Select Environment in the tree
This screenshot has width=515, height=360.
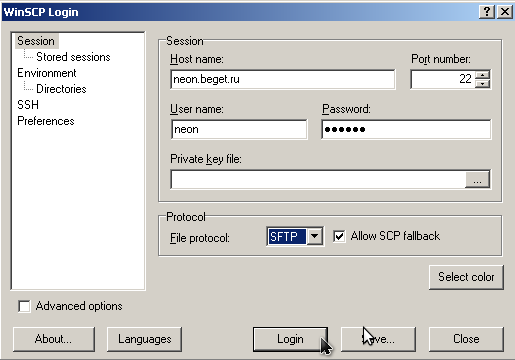pyautogui.click(x=47, y=73)
